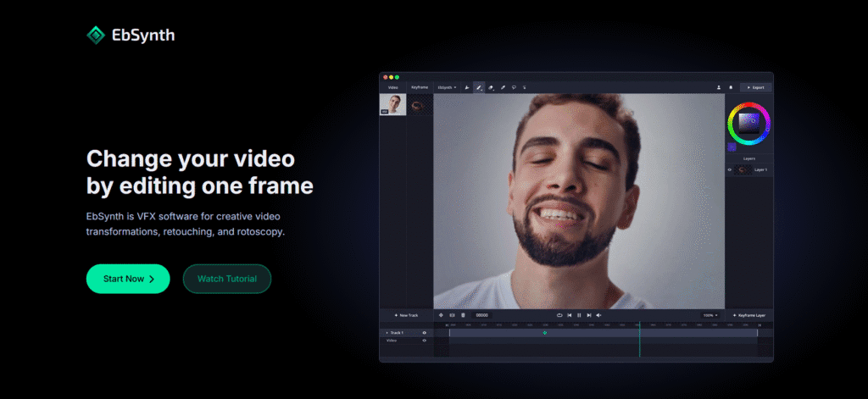Open the 100% zoom dropdown
The height and width of the screenshot is (399, 868).
coord(709,315)
